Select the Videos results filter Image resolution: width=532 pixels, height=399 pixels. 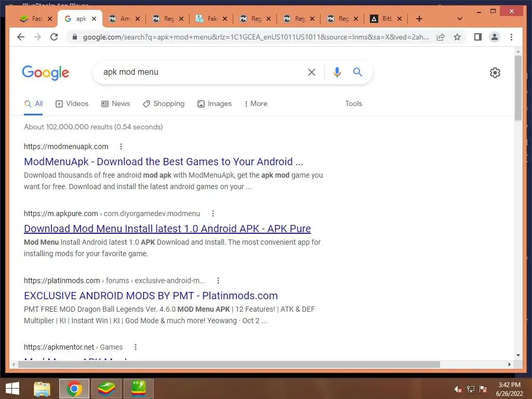72,103
